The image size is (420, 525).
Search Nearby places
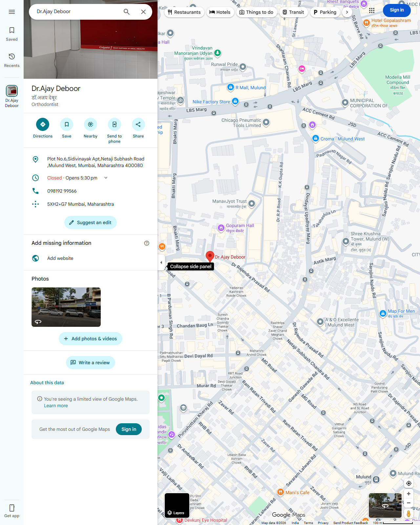(x=91, y=128)
